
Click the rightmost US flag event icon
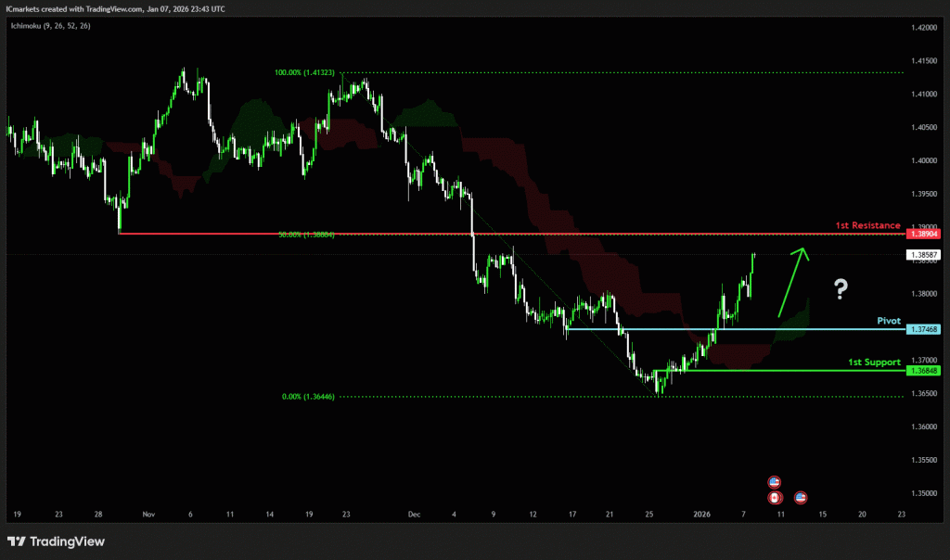tap(800, 498)
